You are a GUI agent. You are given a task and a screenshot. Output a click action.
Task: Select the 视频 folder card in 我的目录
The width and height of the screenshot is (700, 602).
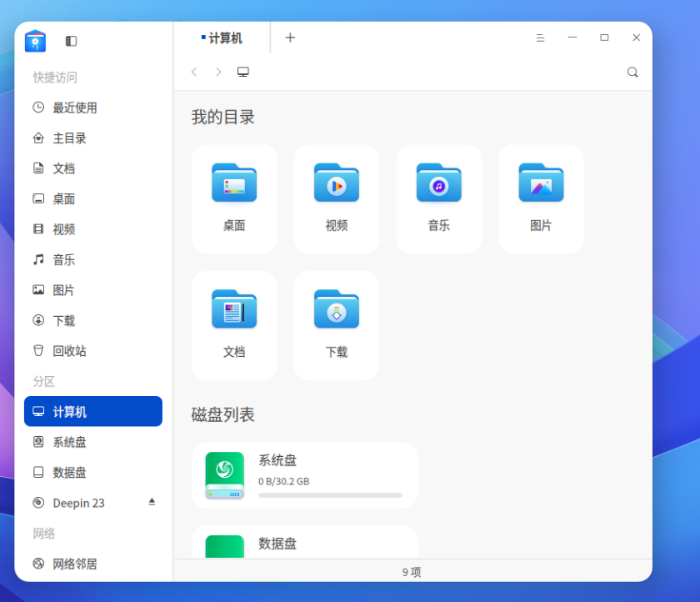(x=337, y=199)
